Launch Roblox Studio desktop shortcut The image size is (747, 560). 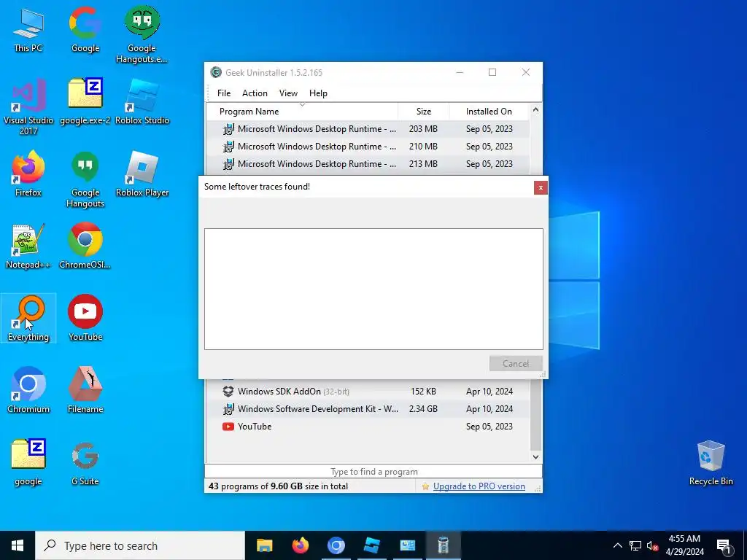coord(142,101)
